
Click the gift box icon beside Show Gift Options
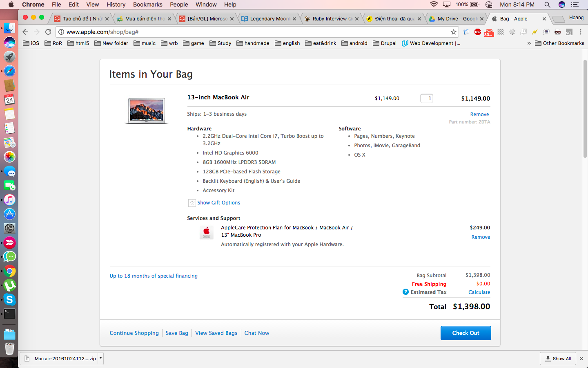[192, 203]
